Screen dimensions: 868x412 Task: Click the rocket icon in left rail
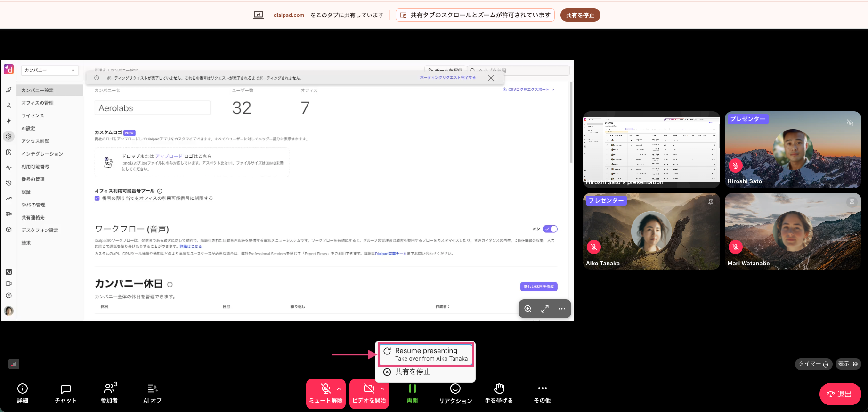click(x=8, y=90)
